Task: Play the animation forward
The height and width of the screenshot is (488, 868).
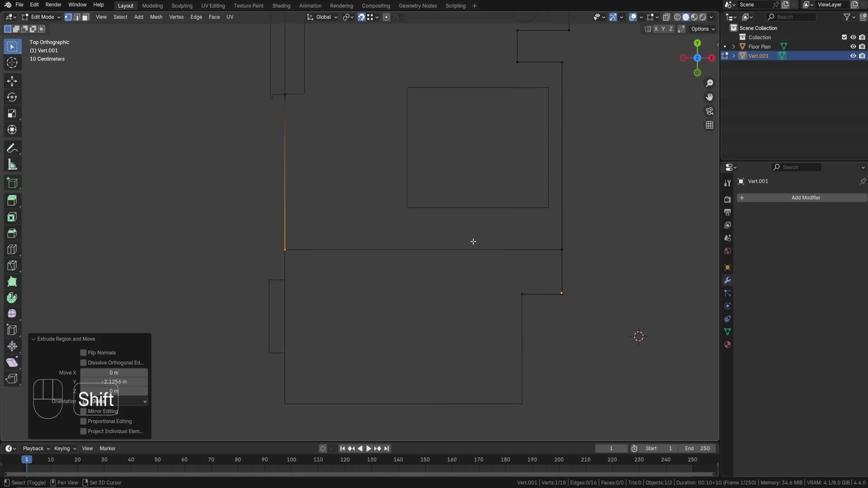Action: pos(368,449)
